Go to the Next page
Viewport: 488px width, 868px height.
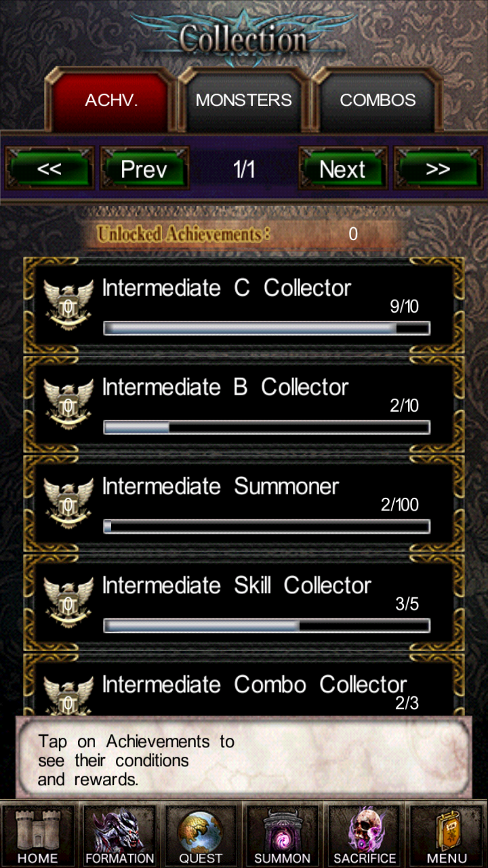[x=342, y=169]
